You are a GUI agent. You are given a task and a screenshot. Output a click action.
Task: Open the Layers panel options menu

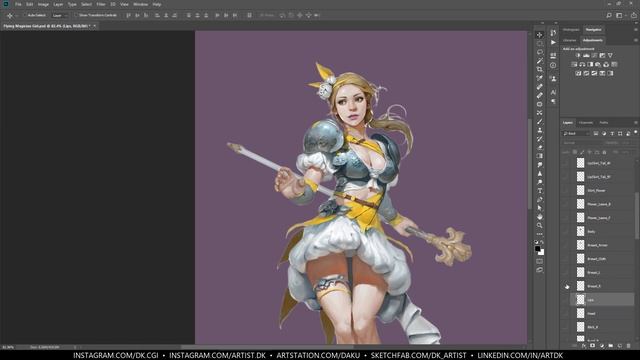[x=636, y=122]
